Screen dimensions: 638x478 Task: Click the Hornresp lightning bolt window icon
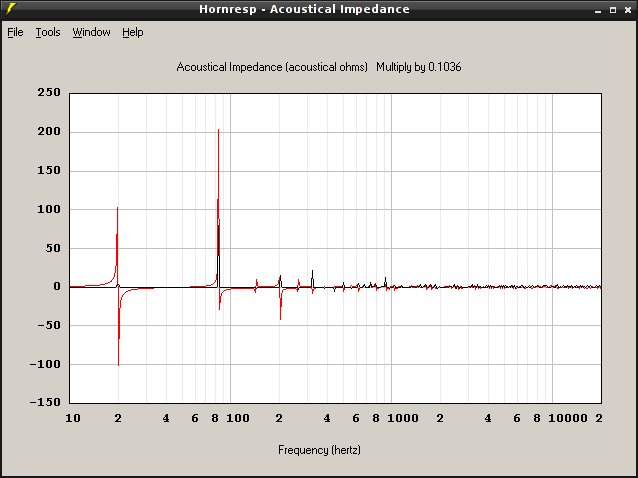[x=11, y=9]
